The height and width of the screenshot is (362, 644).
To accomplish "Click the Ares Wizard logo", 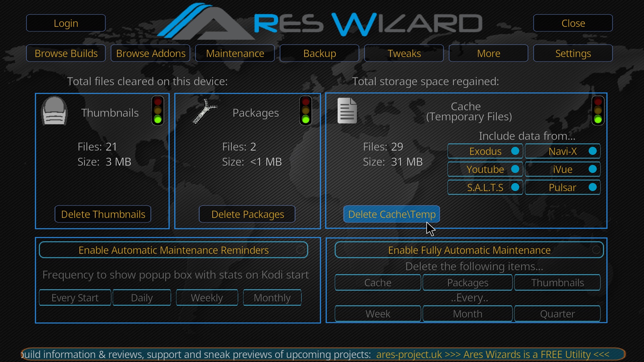I will point(320,21).
